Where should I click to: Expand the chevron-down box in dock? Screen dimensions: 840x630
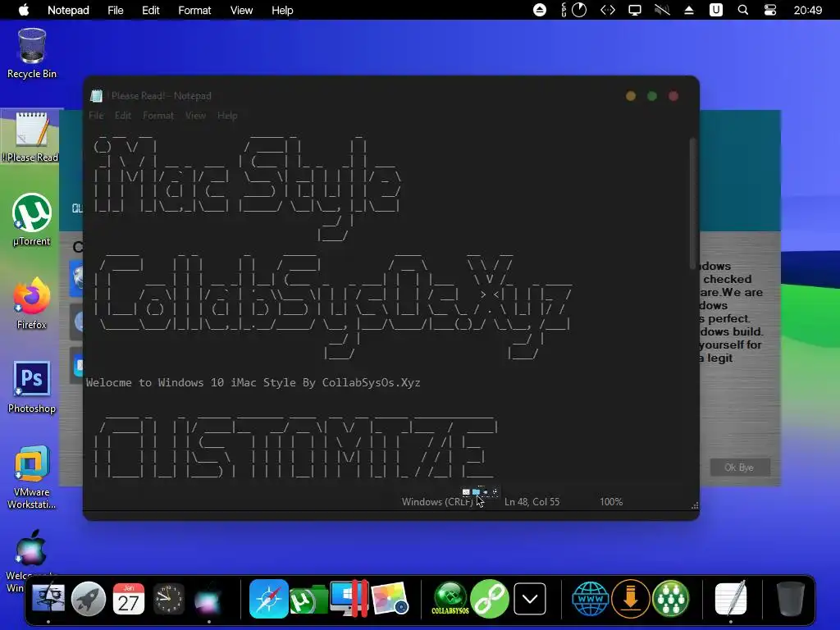click(530, 598)
